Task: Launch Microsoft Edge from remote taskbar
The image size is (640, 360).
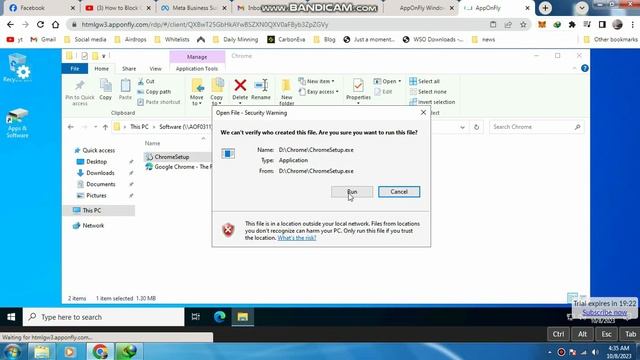Action: [220, 317]
